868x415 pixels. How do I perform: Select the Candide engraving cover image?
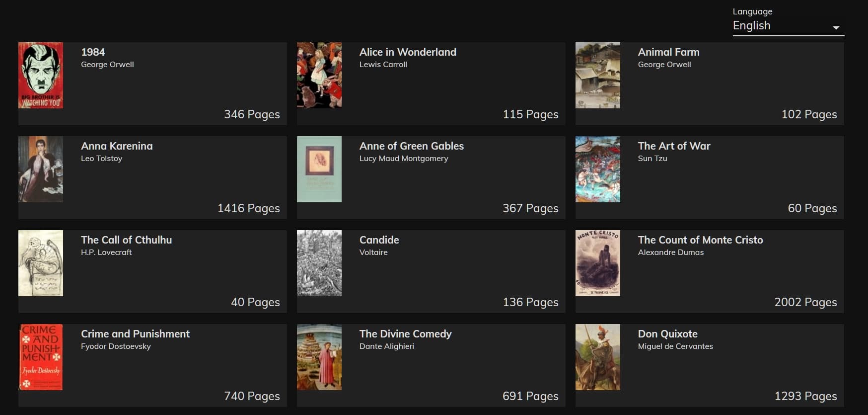319,263
